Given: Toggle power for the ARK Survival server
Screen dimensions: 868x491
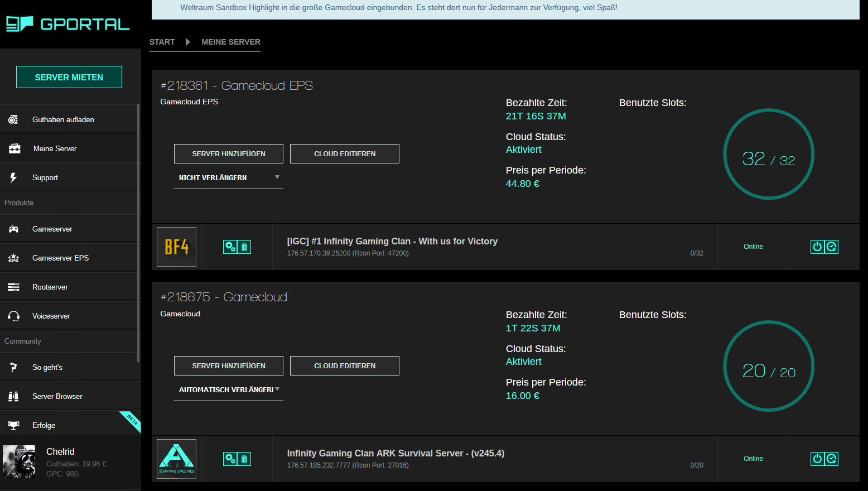Looking at the screenshot, I should pyautogui.click(x=817, y=459).
